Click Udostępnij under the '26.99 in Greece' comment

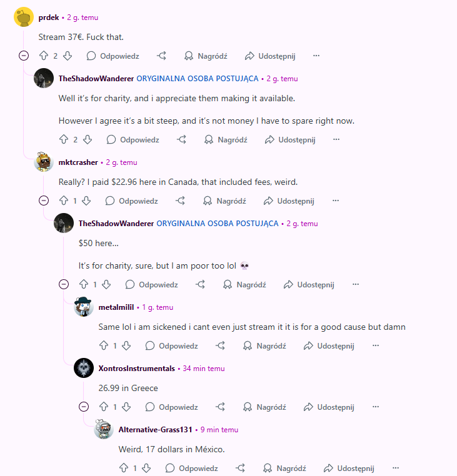[x=329, y=407]
